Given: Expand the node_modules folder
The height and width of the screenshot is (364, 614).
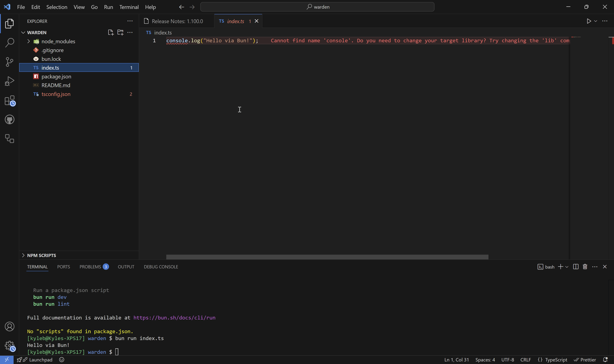Looking at the screenshot, I should pos(29,41).
